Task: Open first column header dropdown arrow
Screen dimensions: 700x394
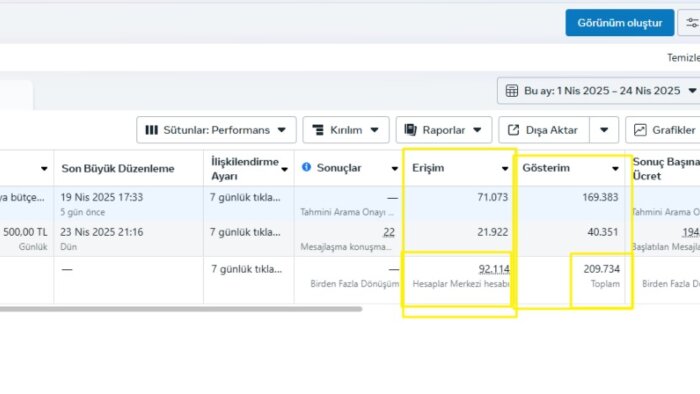Action: pyautogui.click(x=44, y=169)
